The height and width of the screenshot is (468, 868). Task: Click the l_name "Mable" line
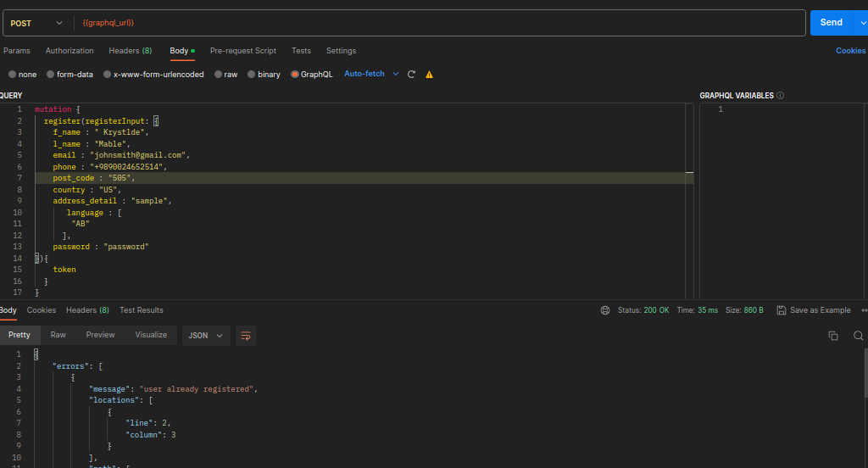[92, 143]
